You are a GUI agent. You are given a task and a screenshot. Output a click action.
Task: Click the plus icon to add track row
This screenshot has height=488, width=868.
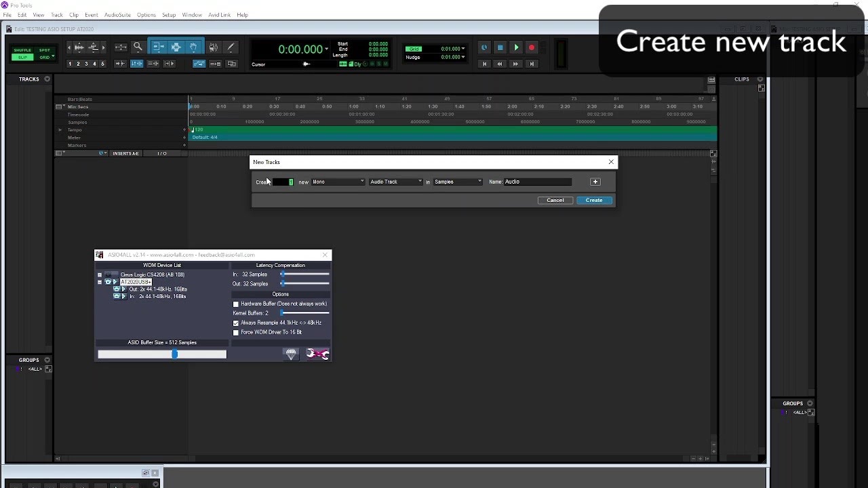click(595, 182)
